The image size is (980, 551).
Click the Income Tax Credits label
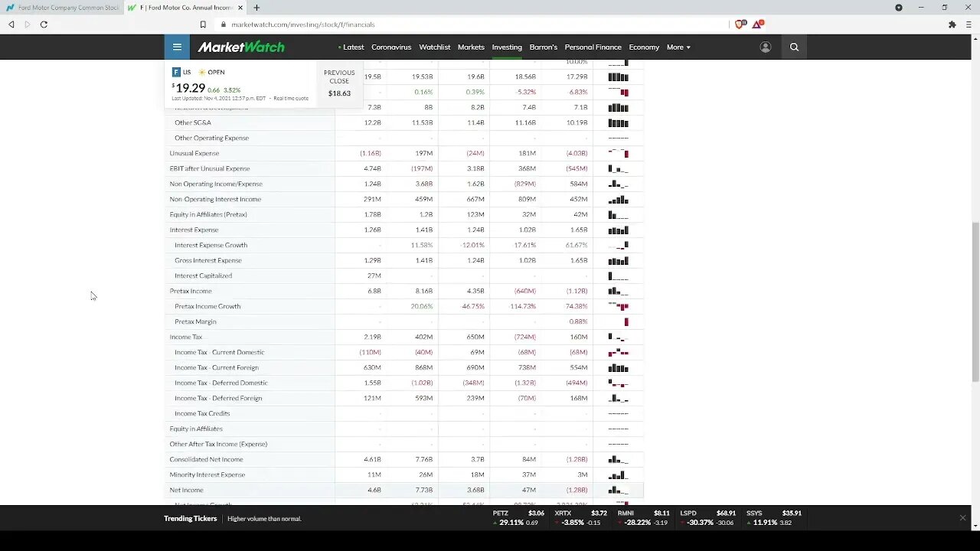click(x=202, y=413)
